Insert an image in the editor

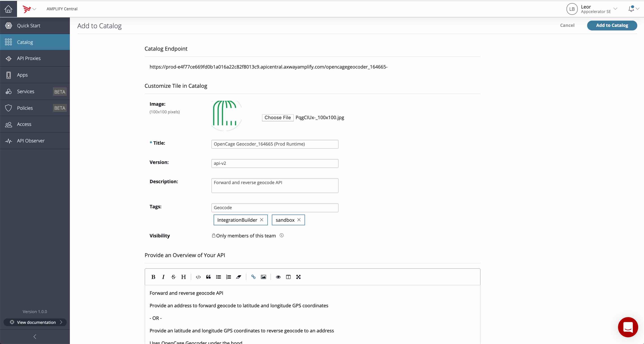263,277
